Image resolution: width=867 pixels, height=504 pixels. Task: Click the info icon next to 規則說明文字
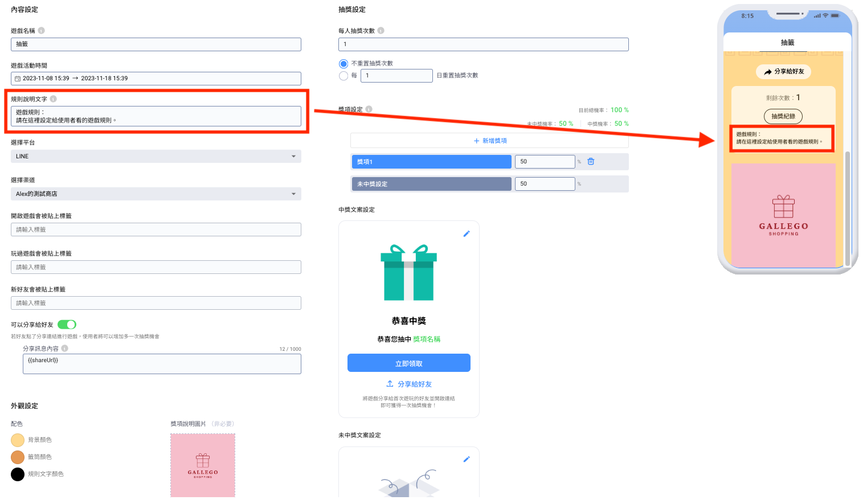(53, 99)
